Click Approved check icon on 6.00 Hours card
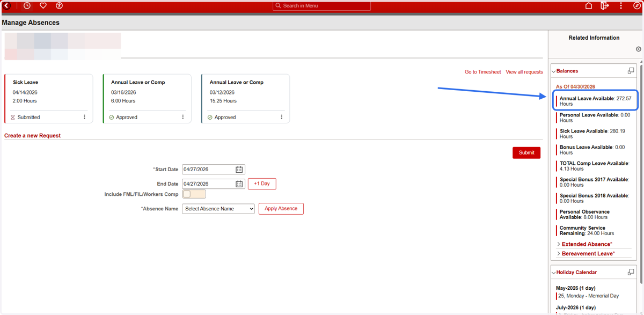The width and height of the screenshot is (644, 315). tap(112, 117)
